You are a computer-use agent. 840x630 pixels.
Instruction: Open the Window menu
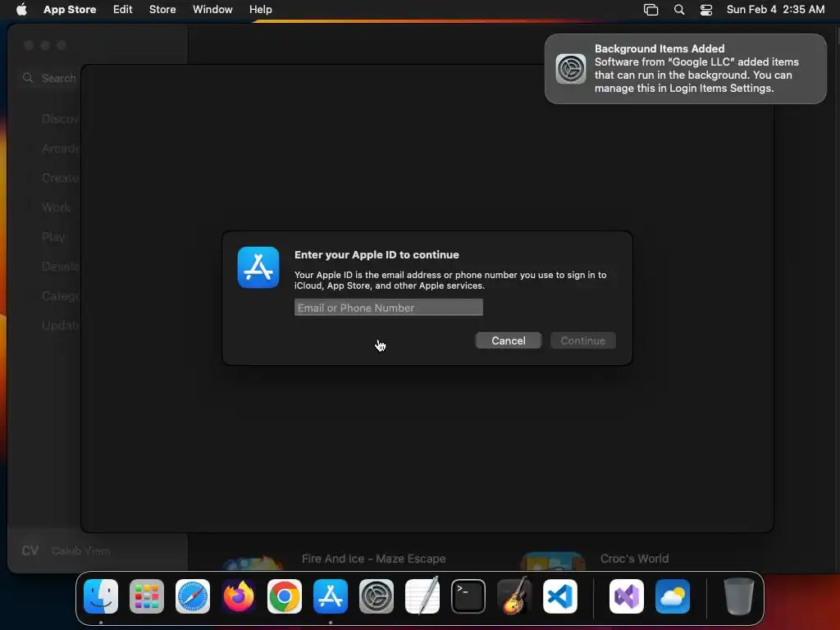coord(212,9)
